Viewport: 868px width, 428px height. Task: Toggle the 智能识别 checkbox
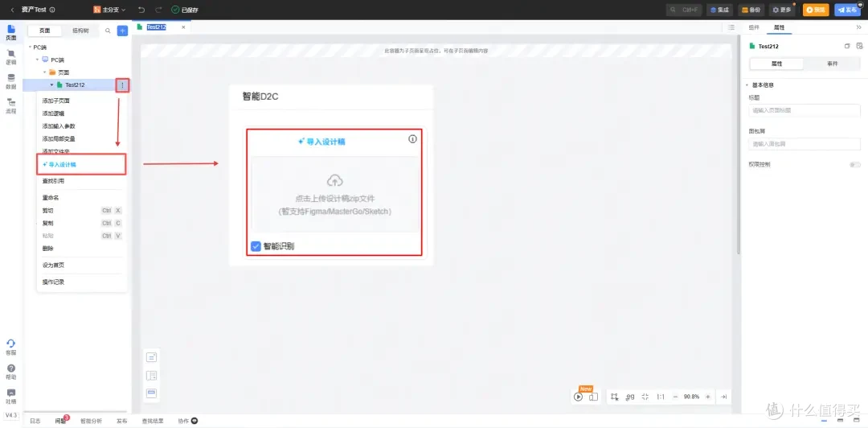click(256, 246)
